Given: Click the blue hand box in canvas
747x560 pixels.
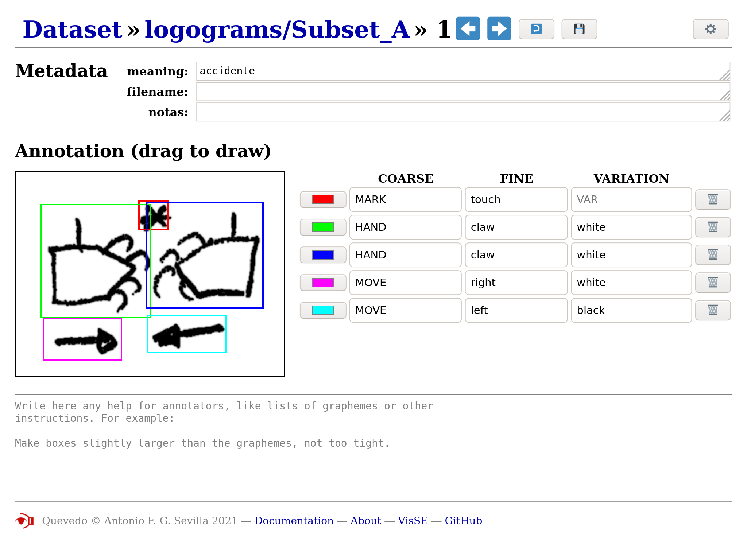Looking at the screenshot, I should (x=219, y=262).
